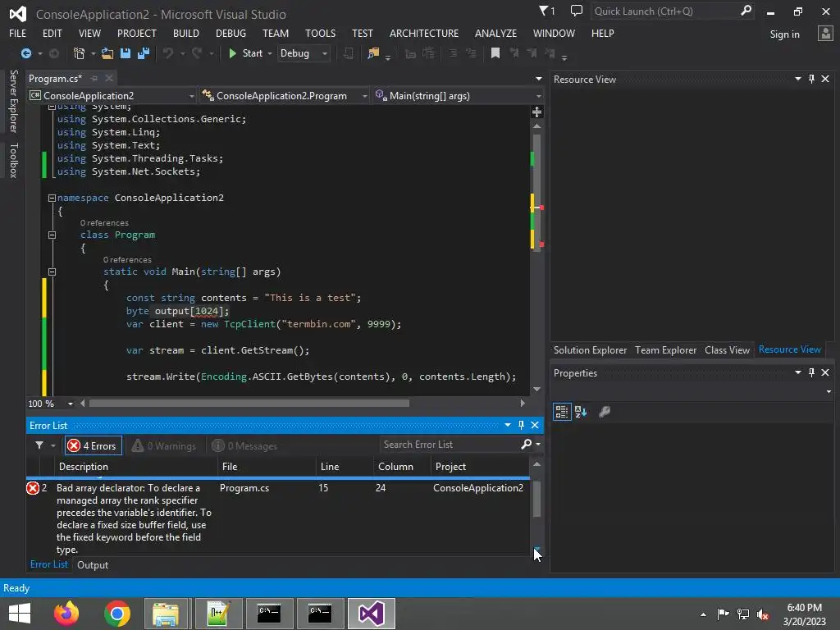Screen dimensions: 840x630
Task: Collapse the namespace ConsoleApplication2 block
Action: point(52,198)
